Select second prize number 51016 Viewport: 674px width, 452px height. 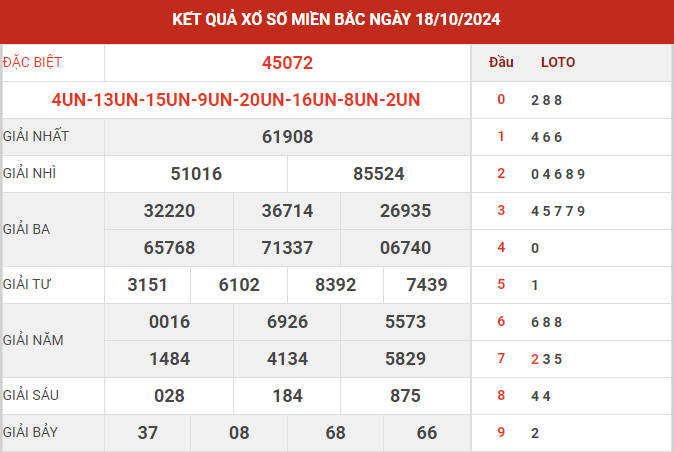click(196, 174)
